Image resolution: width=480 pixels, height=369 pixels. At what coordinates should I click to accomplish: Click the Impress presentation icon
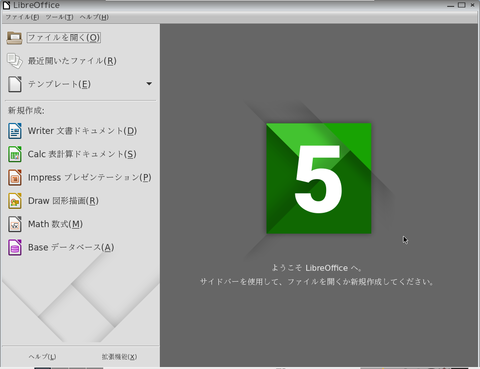click(x=15, y=178)
